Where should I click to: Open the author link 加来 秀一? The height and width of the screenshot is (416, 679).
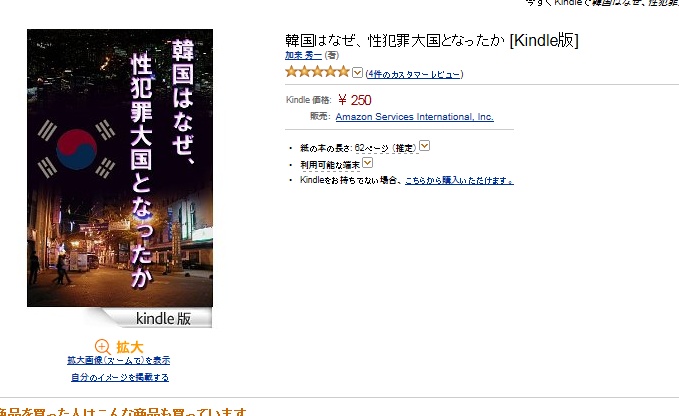click(303, 55)
